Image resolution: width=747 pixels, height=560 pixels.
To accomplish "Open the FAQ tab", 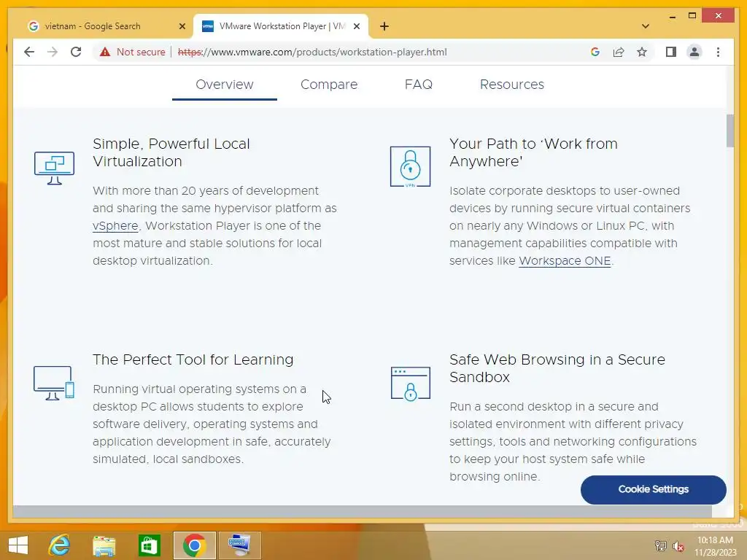I will (418, 85).
